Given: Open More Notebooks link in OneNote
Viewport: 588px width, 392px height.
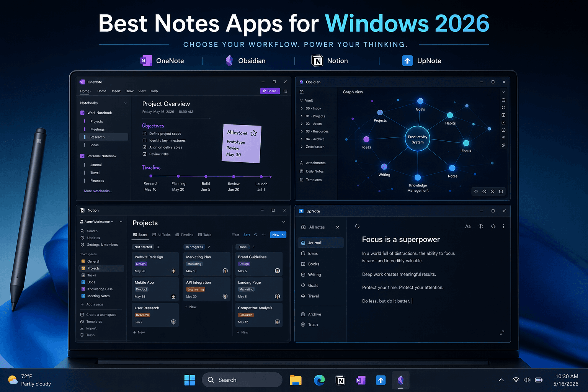Looking at the screenshot, I should click(98, 191).
